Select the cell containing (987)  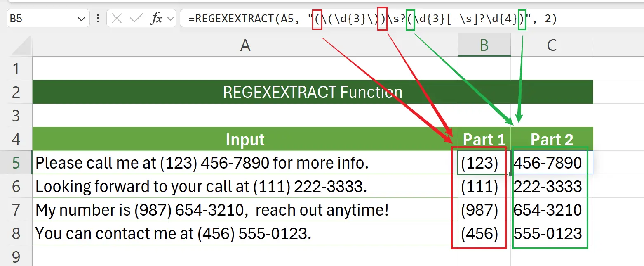[479, 210]
